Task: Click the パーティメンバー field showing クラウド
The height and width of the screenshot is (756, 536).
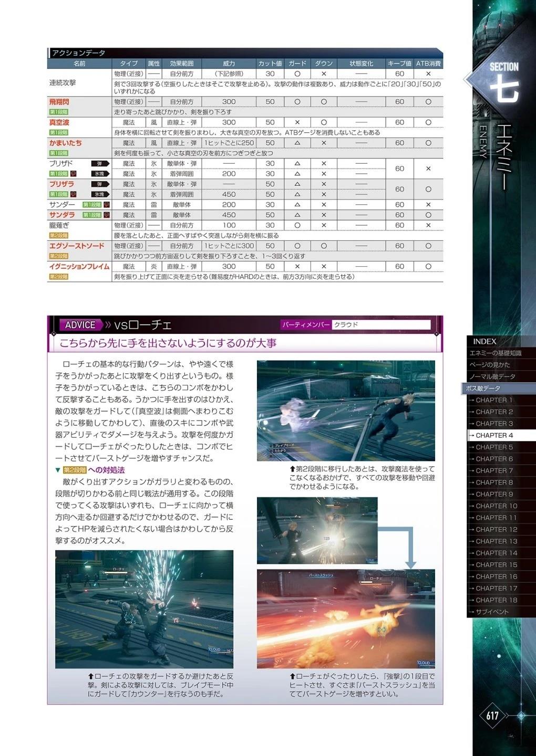Action: 380,325
